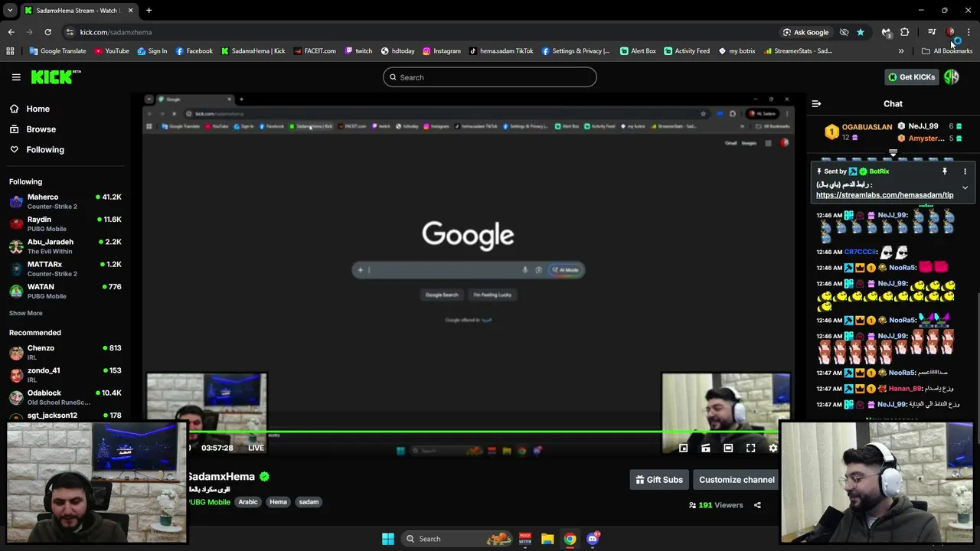Open the Instagram bookmark
Screen dimensions: 980x551
442,51
